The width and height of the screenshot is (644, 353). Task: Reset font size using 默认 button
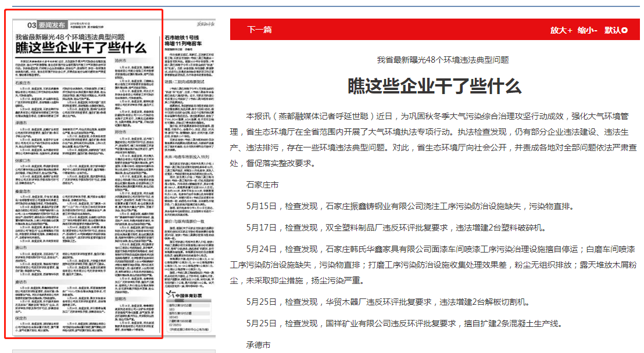pyautogui.click(x=616, y=30)
